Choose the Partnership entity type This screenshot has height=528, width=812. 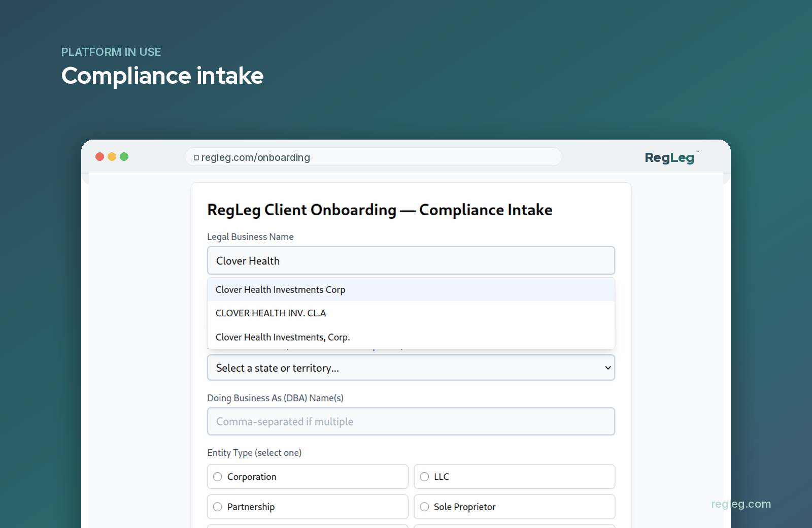click(308, 507)
